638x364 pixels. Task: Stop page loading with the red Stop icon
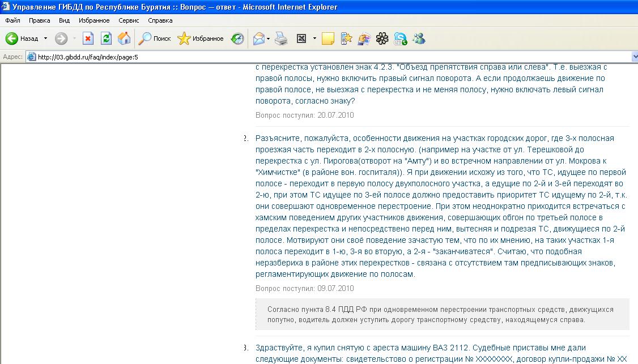87,38
